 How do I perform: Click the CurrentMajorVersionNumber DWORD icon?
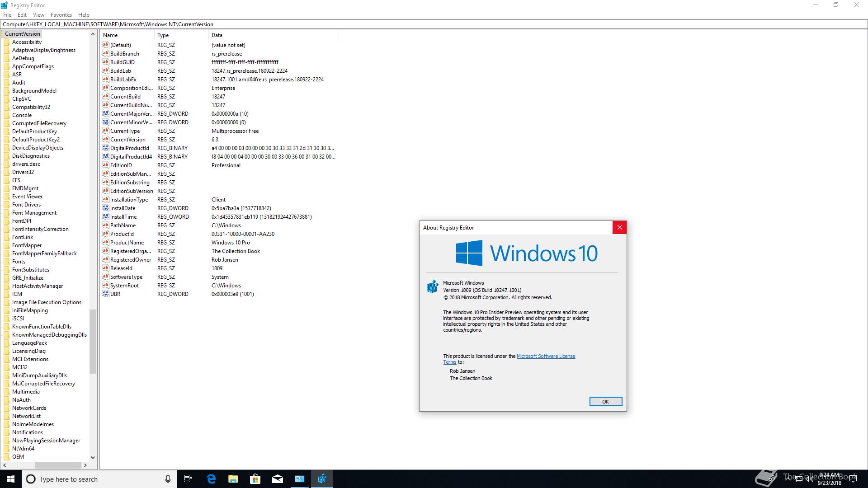click(106, 113)
